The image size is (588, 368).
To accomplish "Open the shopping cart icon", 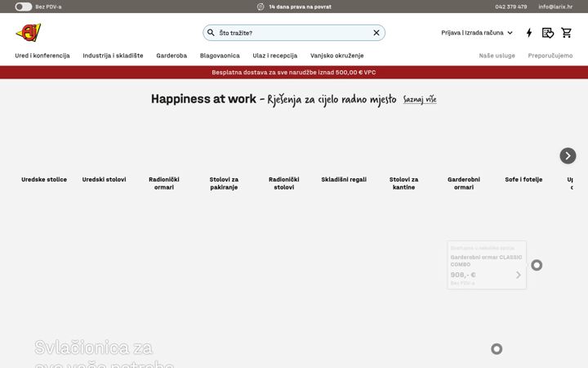I will (566, 33).
